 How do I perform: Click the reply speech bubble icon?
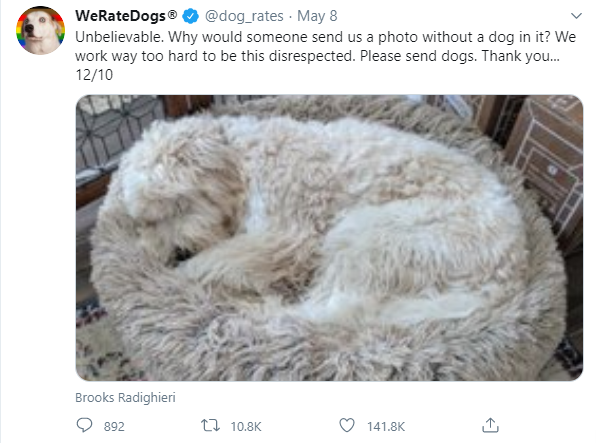coord(84,425)
